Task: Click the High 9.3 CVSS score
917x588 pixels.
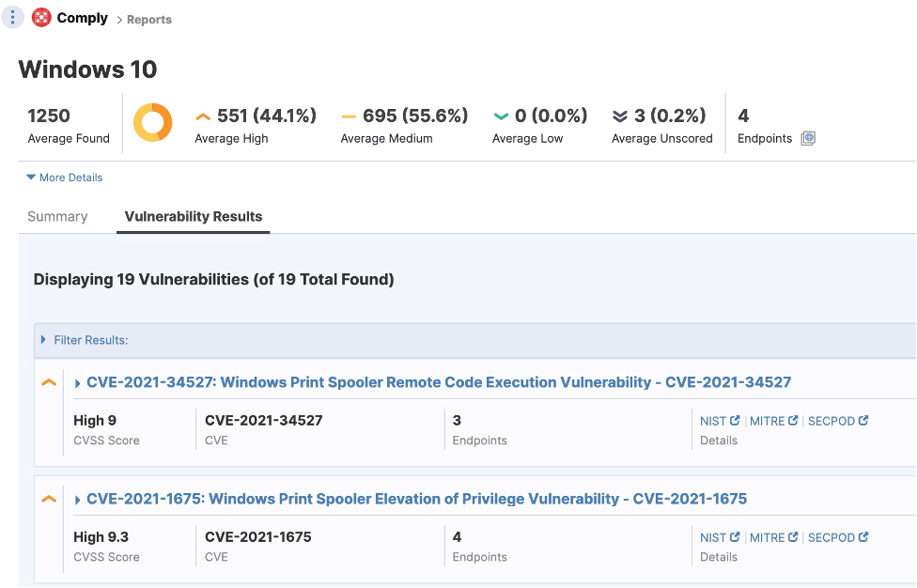Action: coord(101,536)
